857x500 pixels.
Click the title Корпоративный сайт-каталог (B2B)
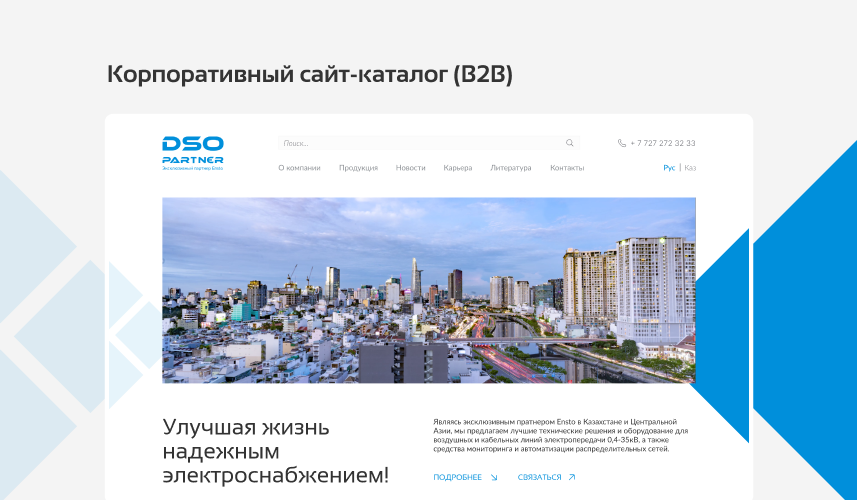click(x=310, y=74)
